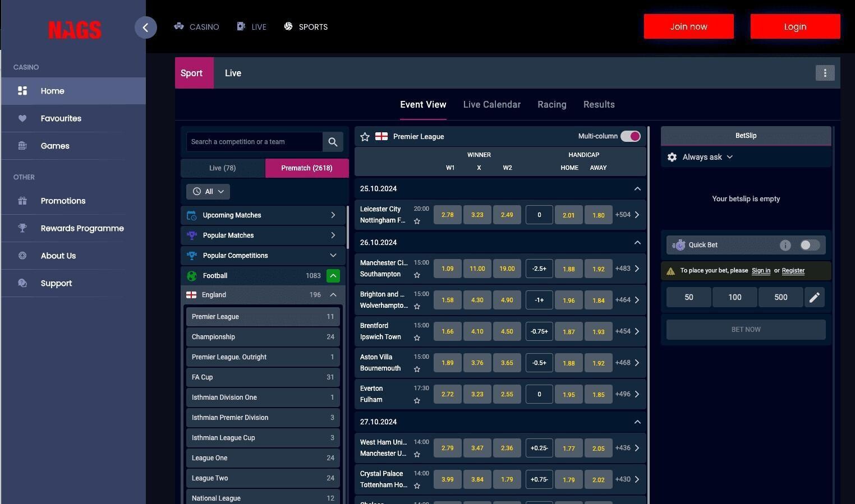Expand Popular Competitions

[x=264, y=256]
